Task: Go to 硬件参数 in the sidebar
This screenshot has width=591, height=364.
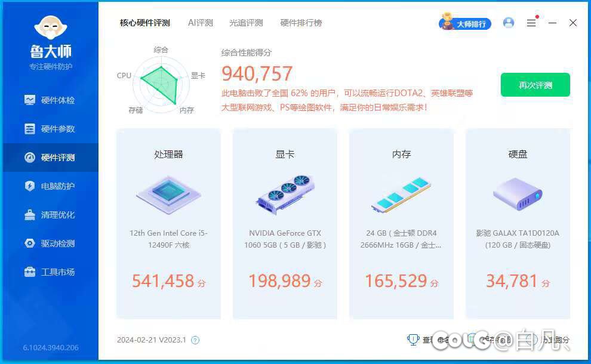Action: pyautogui.click(x=51, y=129)
